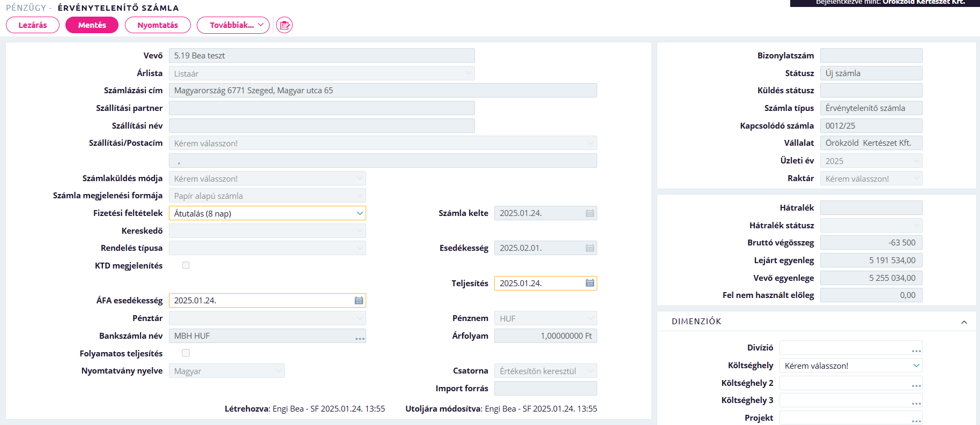Collapse the Dimenziók panel

964,322
